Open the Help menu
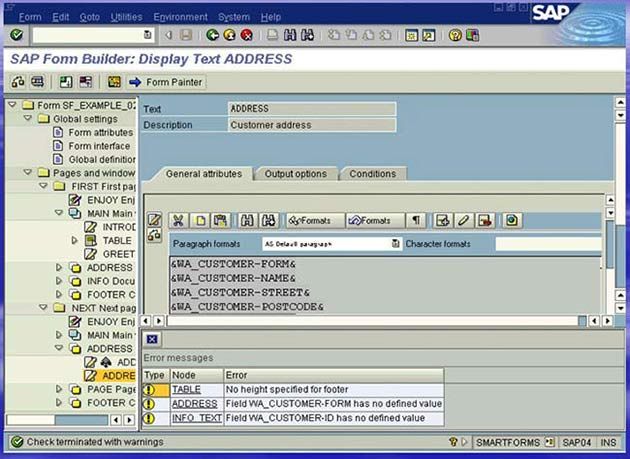Screen dimensions: 630x459 coord(270,17)
